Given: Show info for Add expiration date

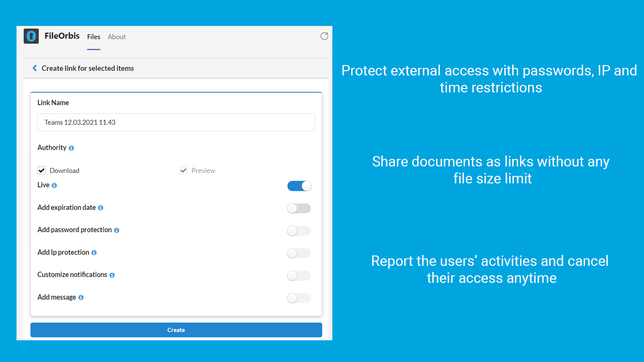Looking at the screenshot, I should [x=100, y=208].
